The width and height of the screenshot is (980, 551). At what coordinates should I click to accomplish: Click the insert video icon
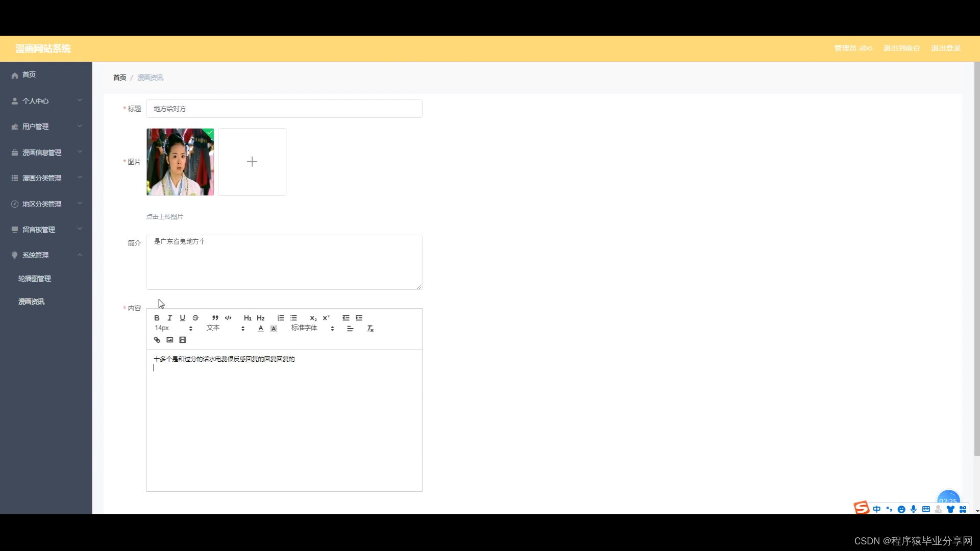pos(183,340)
